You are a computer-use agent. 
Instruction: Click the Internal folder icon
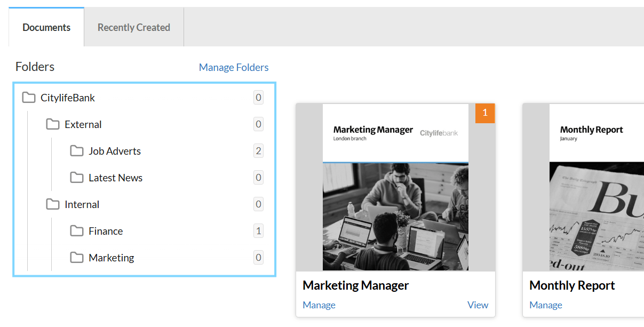click(53, 204)
